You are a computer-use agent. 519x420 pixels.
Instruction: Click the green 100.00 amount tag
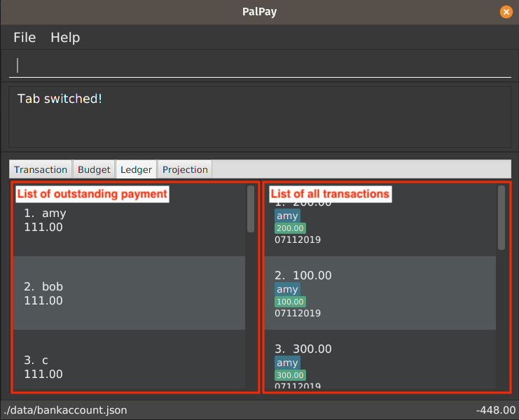click(290, 302)
